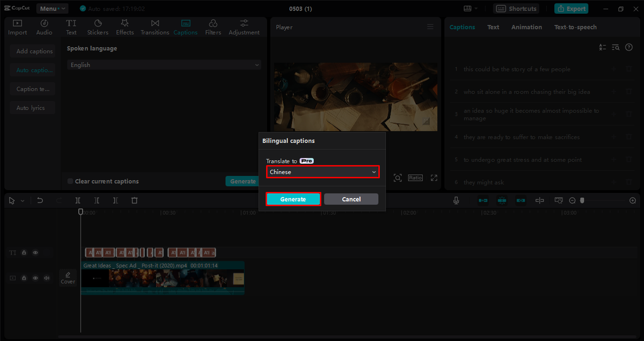Open the Stickers tab
Screen dimensions: 644x341
coord(98,27)
